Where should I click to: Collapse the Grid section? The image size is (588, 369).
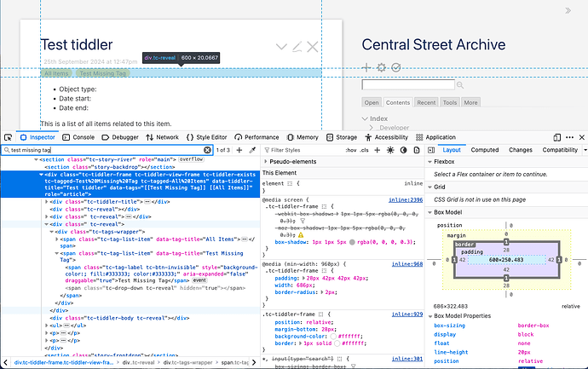click(x=429, y=187)
